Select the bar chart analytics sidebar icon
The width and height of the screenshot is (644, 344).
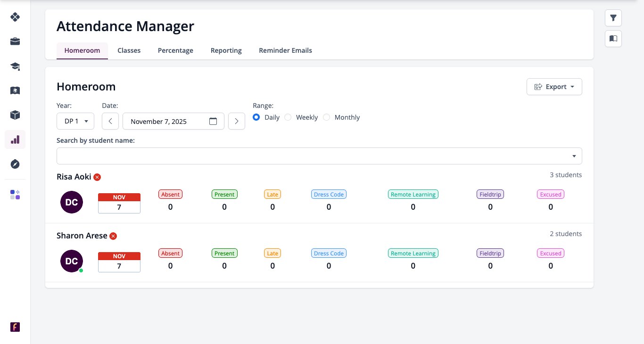tap(15, 139)
